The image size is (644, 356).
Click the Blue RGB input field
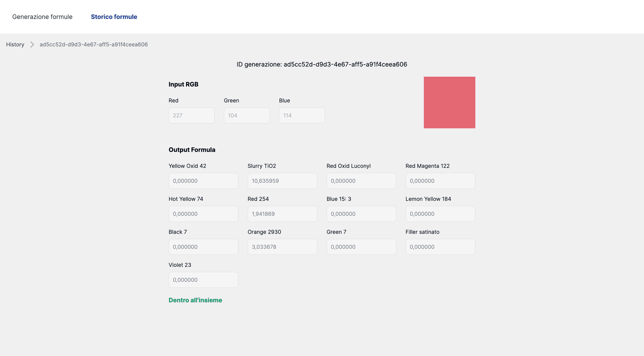pos(302,116)
